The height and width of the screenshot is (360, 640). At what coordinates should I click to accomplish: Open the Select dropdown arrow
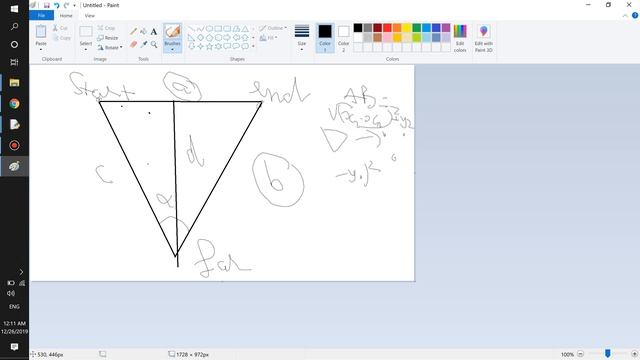pos(86,49)
